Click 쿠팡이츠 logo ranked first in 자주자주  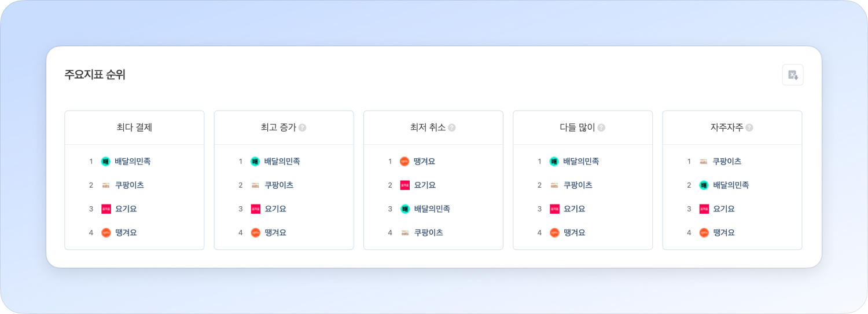704,162
